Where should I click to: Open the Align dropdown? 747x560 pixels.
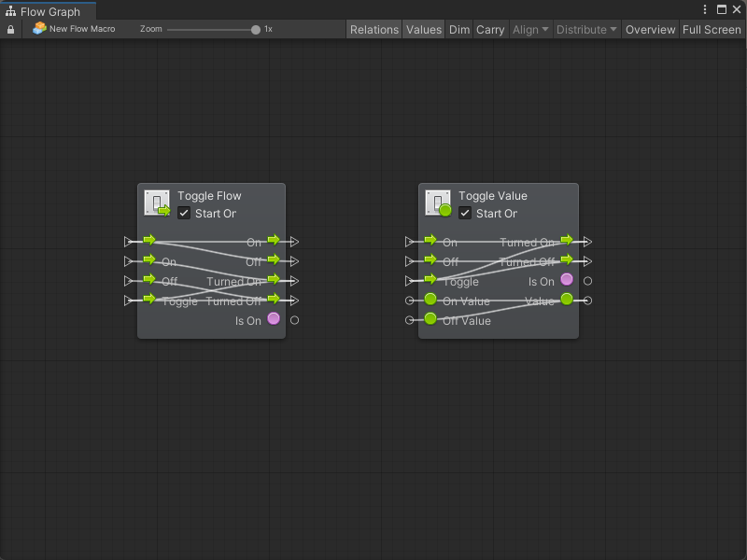pos(530,30)
